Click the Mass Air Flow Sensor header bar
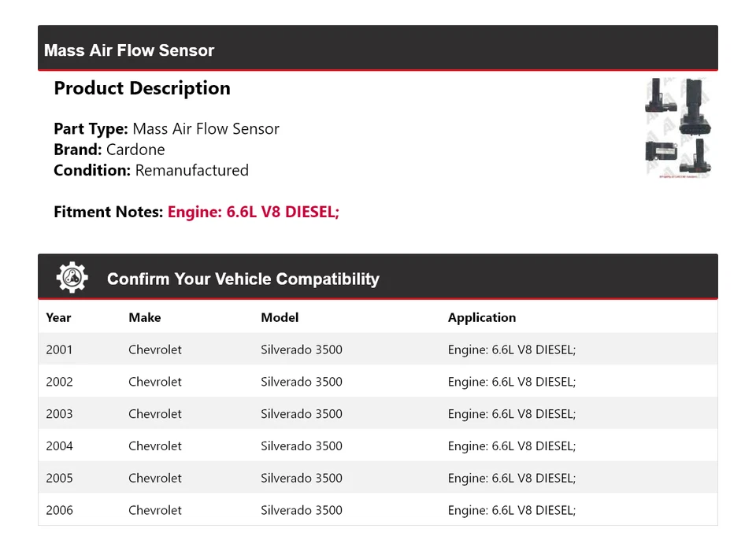 click(377, 50)
